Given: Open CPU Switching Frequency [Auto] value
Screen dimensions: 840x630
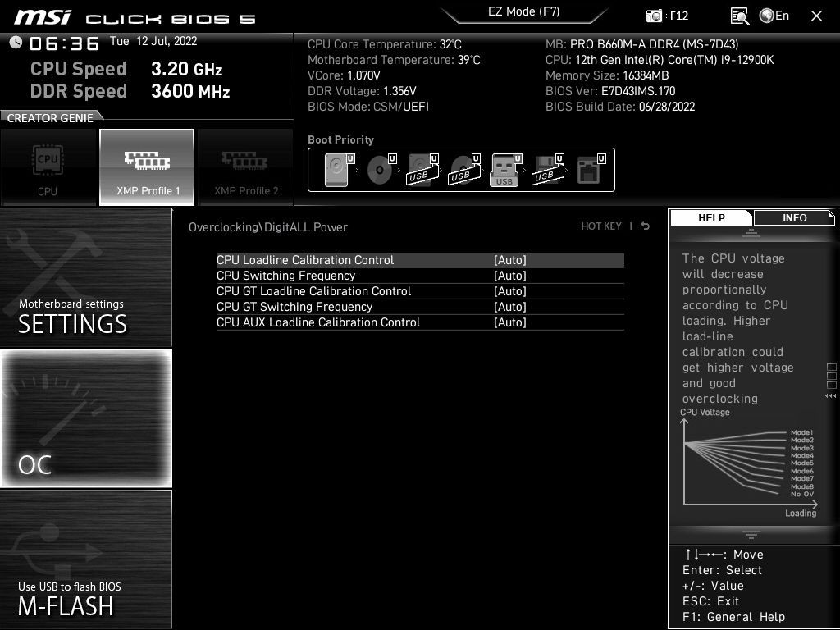Looking at the screenshot, I should 510,276.
